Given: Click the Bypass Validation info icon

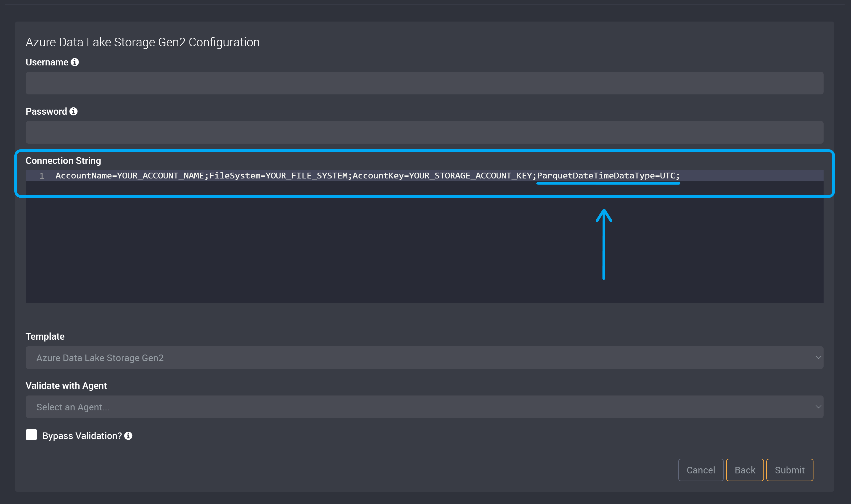Looking at the screenshot, I should coord(128,436).
